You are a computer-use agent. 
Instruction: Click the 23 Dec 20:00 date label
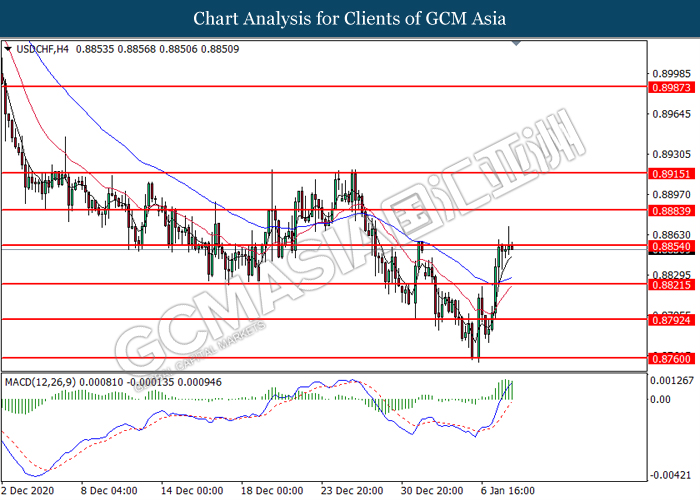[x=352, y=491]
